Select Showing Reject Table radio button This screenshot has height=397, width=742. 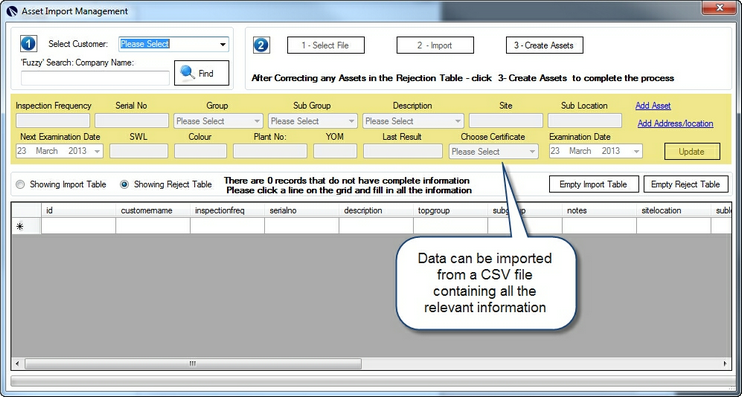point(124,185)
